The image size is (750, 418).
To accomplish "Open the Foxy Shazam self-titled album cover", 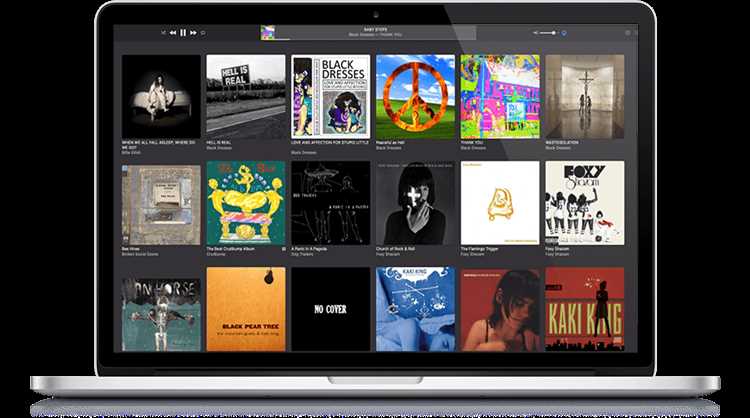I will coord(585,203).
